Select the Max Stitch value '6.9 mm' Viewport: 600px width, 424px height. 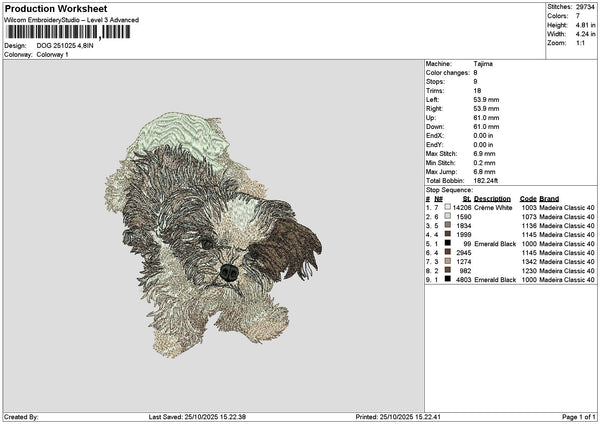[484, 154]
